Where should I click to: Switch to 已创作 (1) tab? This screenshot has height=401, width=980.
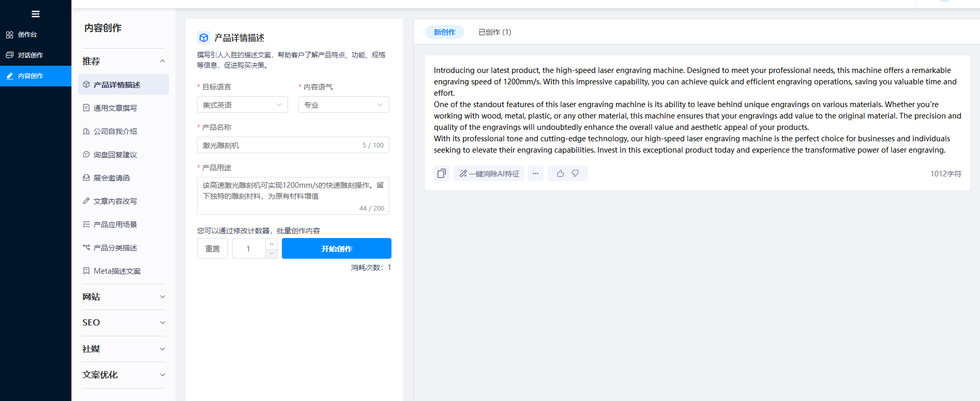(494, 32)
